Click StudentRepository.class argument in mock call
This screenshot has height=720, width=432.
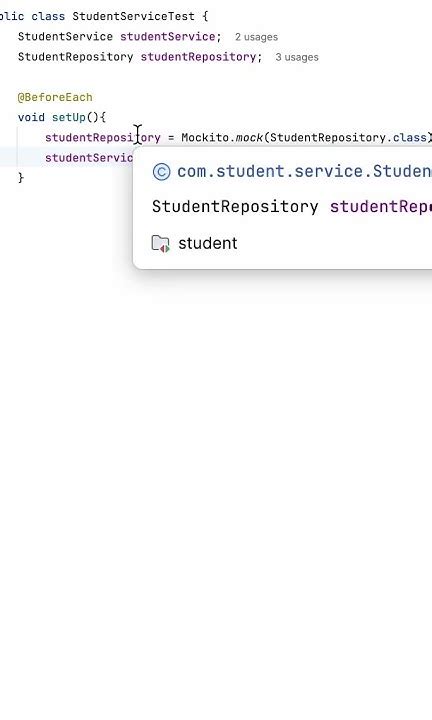(x=348, y=138)
